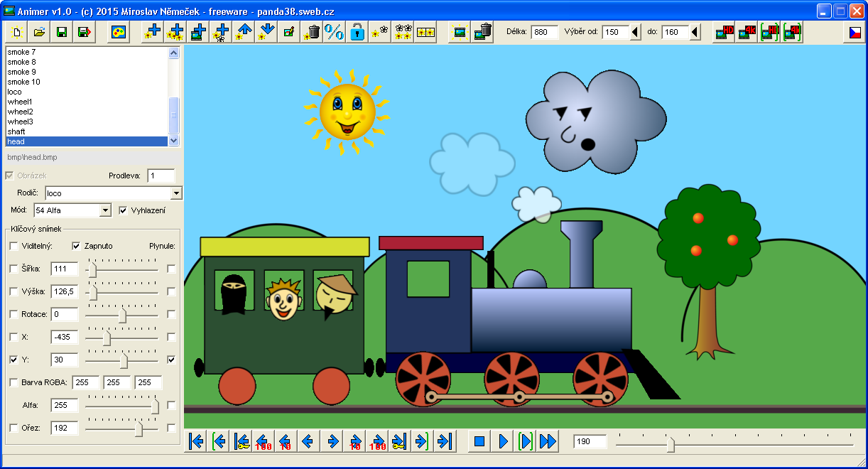Click arrow button beside Výběr od field
The width and height of the screenshot is (868, 469).
click(636, 32)
